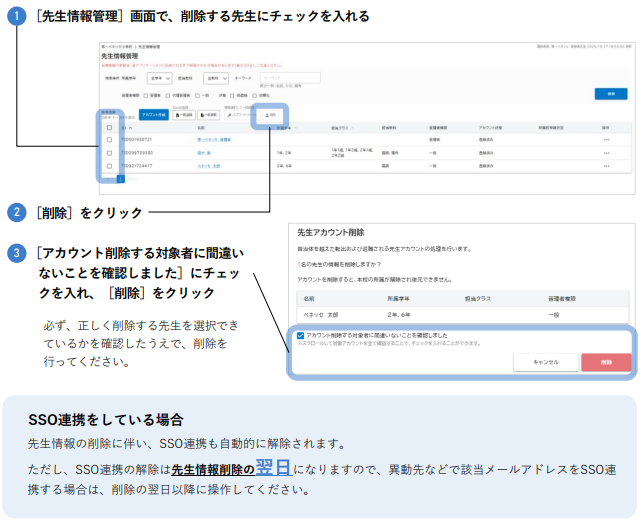This screenshot has width=641, height=523.
Task: Uncheck the account deletion confirmation checkbox
Action: coord(300,335)
